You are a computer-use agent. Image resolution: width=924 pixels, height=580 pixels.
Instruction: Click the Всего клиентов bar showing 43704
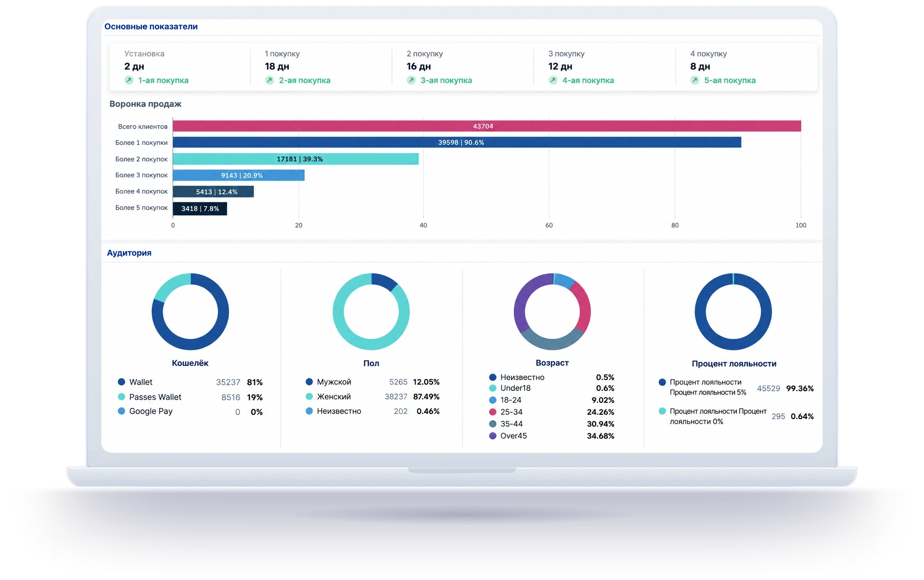tap(487, 126)
